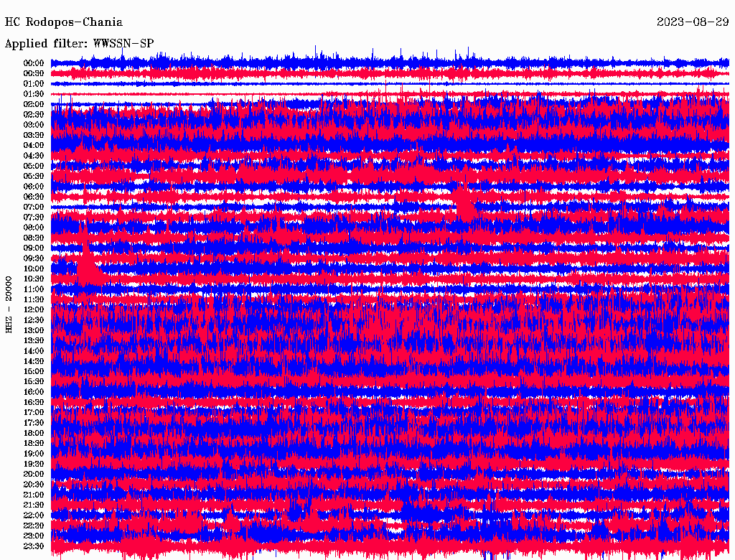The height and width of the screenshot is (560, 735).
Task: Select the 14:30 time label
Action: pyautogui.click(x=34, y=361)
